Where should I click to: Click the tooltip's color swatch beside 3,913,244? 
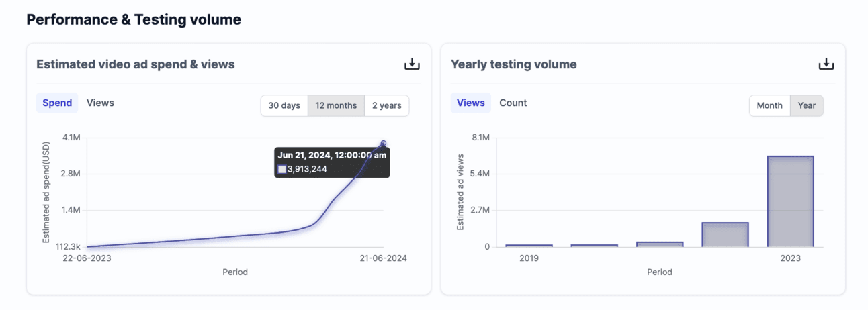pyautogui.click(x=282, y=169)
